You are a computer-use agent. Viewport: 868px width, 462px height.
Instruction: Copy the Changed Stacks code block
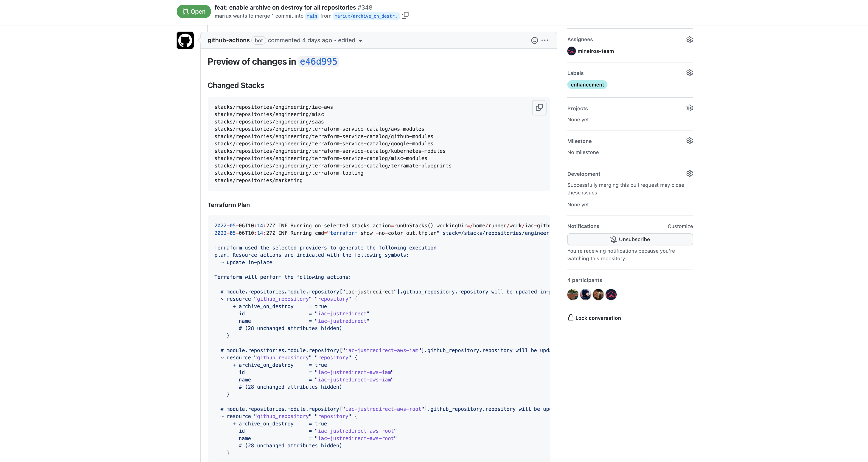(x=539, y=108)
